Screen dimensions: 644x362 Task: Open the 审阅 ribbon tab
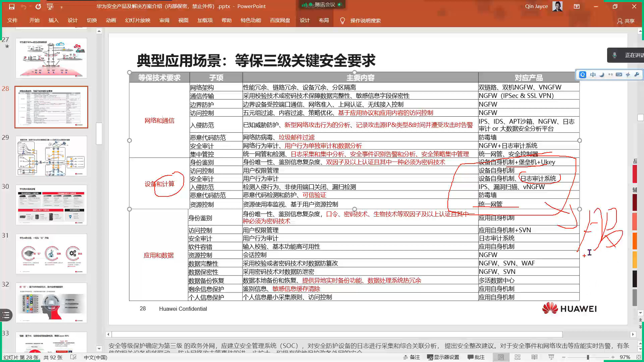[164, 20]
